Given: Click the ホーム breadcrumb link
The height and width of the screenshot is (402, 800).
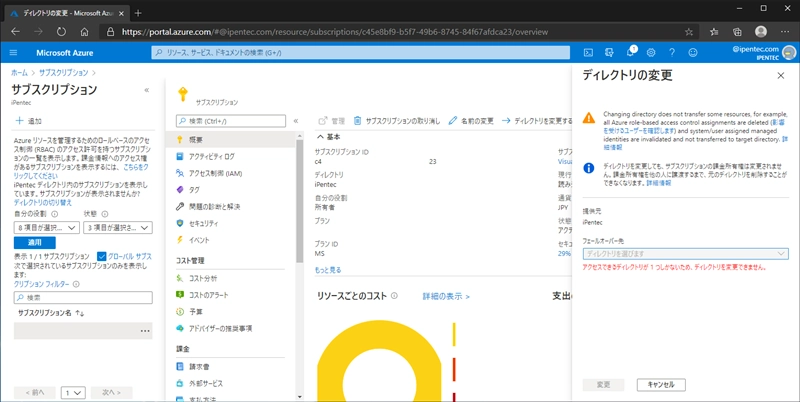Looking at the screenshot, I should tap(19, 73).
